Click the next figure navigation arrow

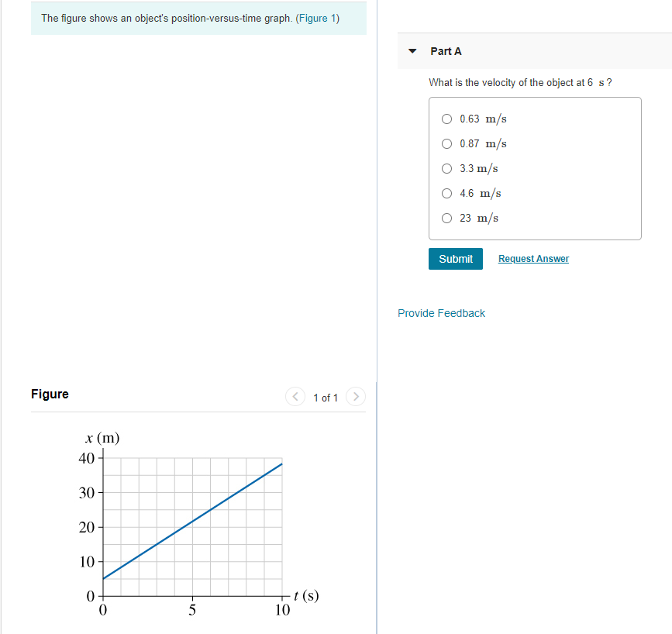356,397
